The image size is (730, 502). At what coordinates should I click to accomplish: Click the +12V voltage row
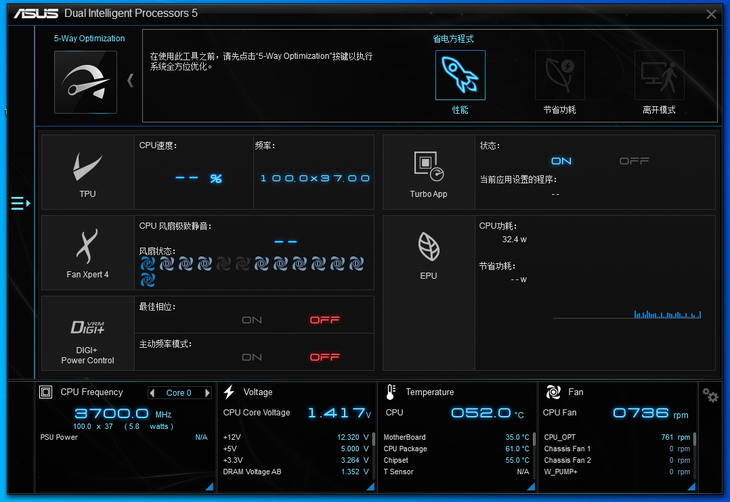point(296,437)
